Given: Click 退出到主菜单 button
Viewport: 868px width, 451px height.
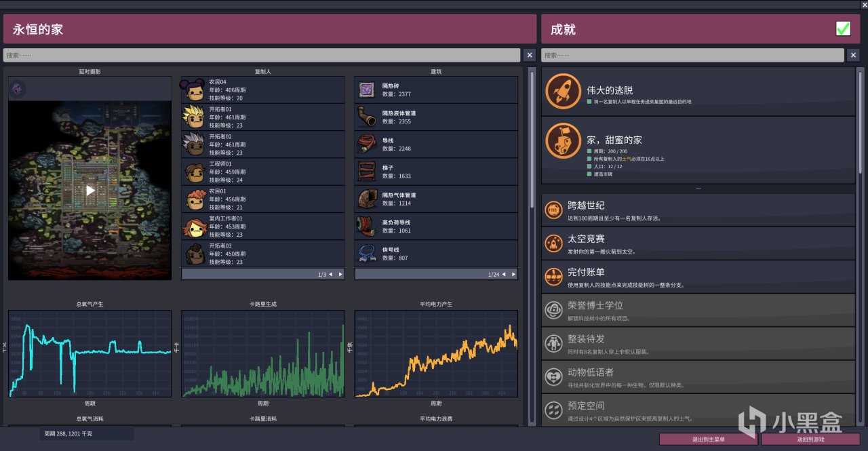Looking at the screenshot, I should 709,439.
